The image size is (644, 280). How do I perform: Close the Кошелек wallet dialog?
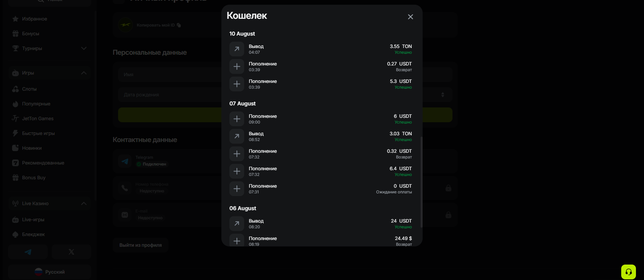click(410, 17)
